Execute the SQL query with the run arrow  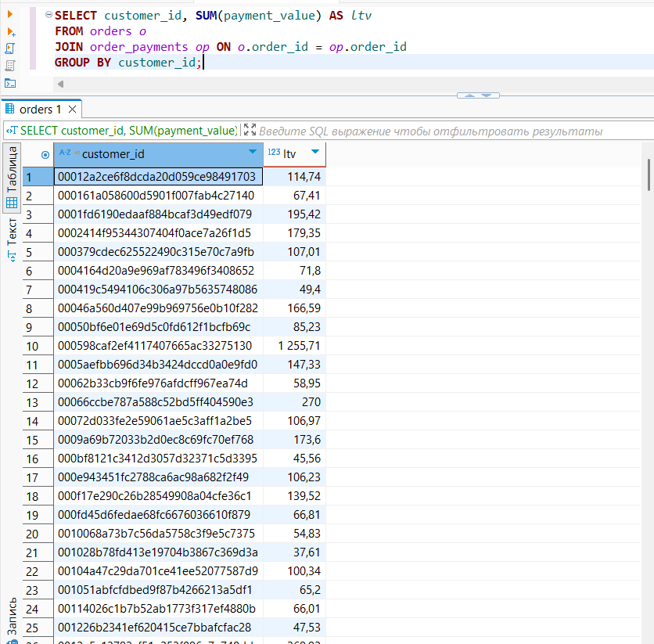coord(10,14)
